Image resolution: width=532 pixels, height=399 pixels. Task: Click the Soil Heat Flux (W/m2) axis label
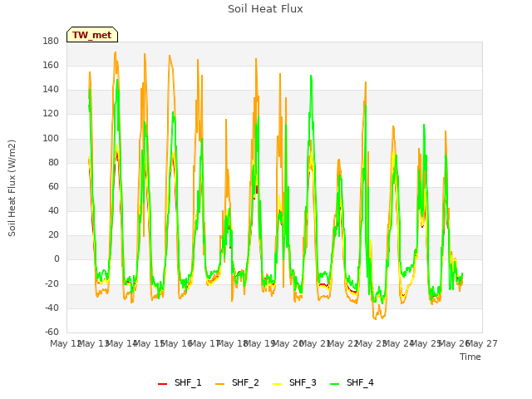(12, 188)
